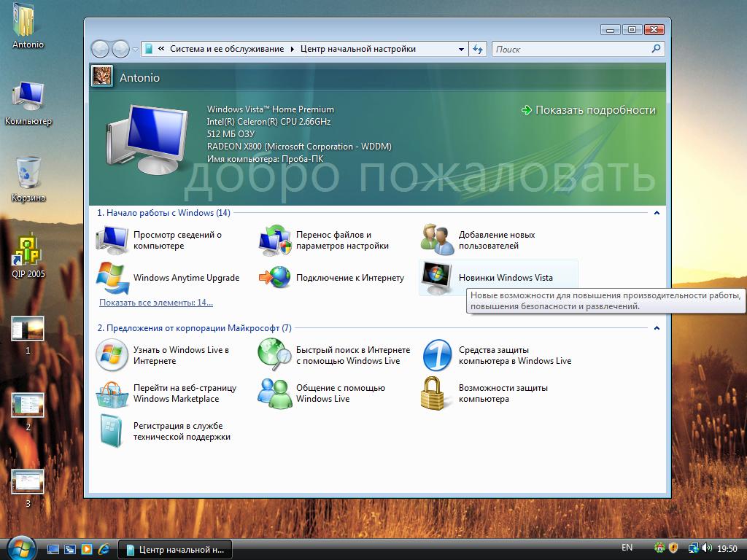Click text Имя компьютера: Проба-ПК
Viewport: 747px width, 560px height.
click(265, 159)
